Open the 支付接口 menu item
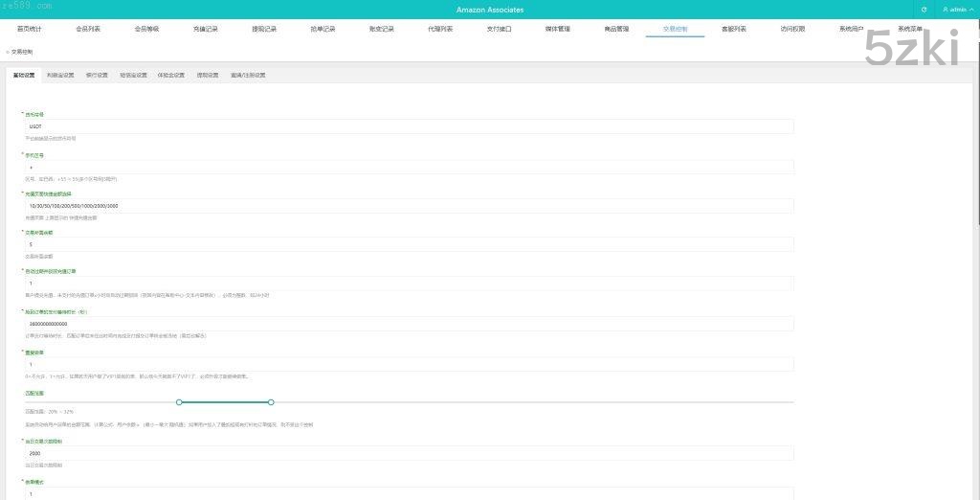 [499, 30]
